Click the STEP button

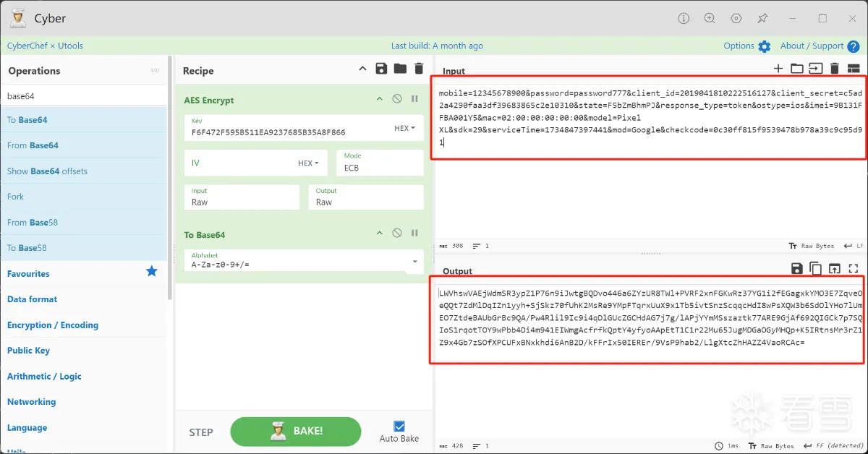[x=201, y=432]
